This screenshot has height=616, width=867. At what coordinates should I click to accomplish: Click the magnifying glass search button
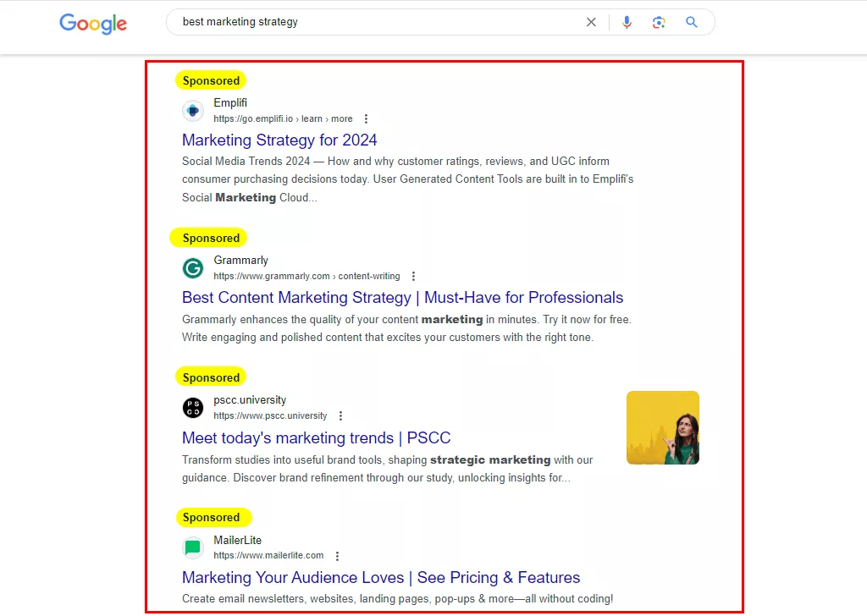point(691,22)
